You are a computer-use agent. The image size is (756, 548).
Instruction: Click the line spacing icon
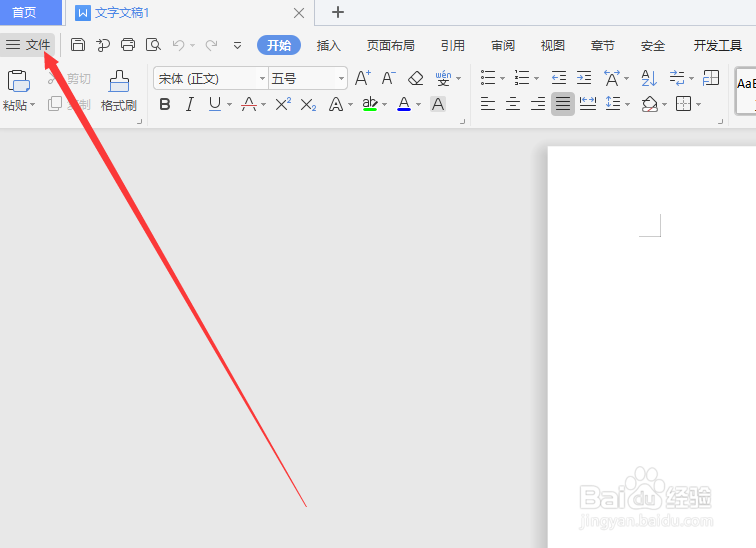(613, 104)
